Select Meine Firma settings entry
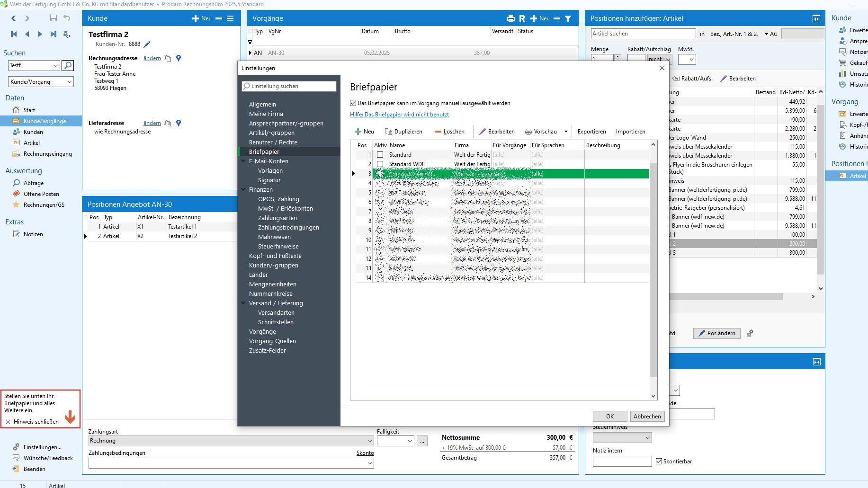 (266, 114)
